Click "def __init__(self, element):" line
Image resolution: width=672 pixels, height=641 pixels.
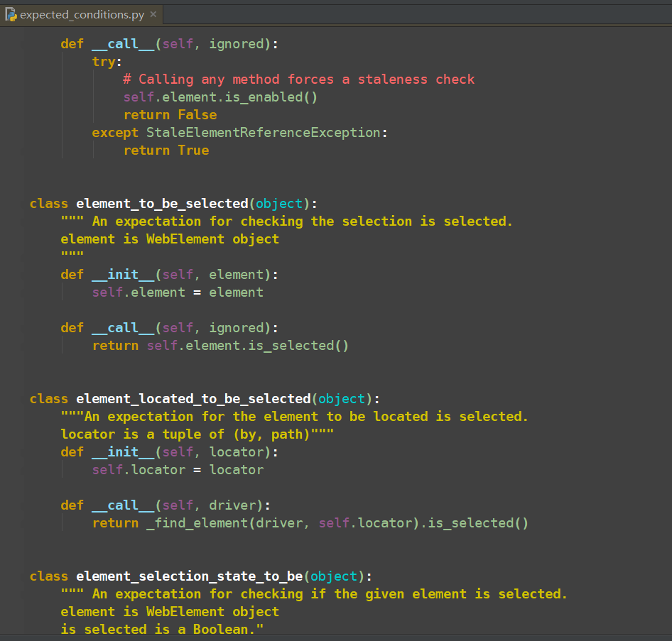pyautogui.click(x=170, y=275)
